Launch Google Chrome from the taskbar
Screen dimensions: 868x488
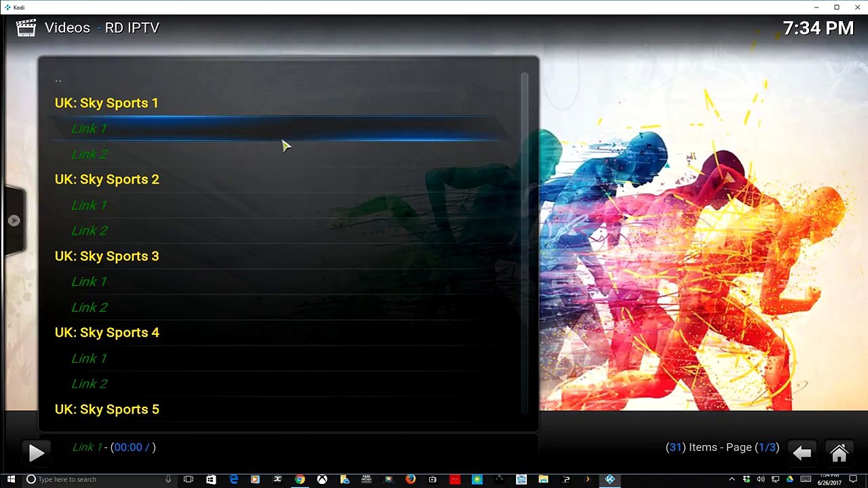(300, 479)
